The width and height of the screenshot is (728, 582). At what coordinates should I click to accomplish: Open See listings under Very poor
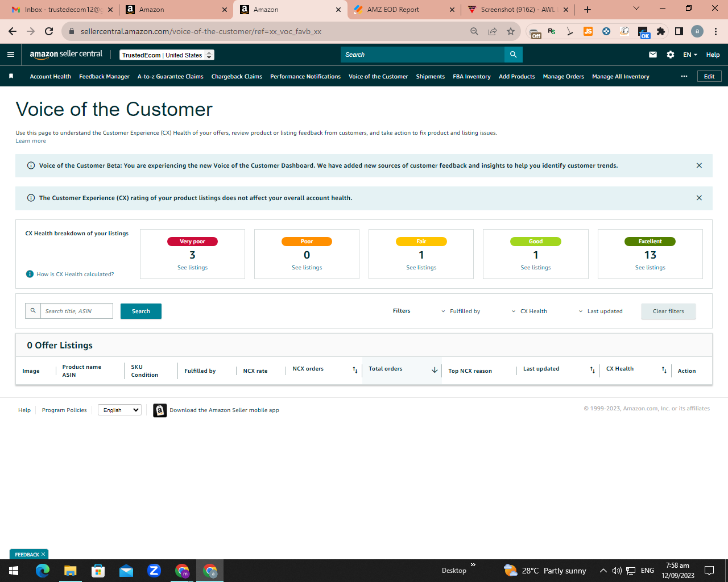click(x=192, y=268)
